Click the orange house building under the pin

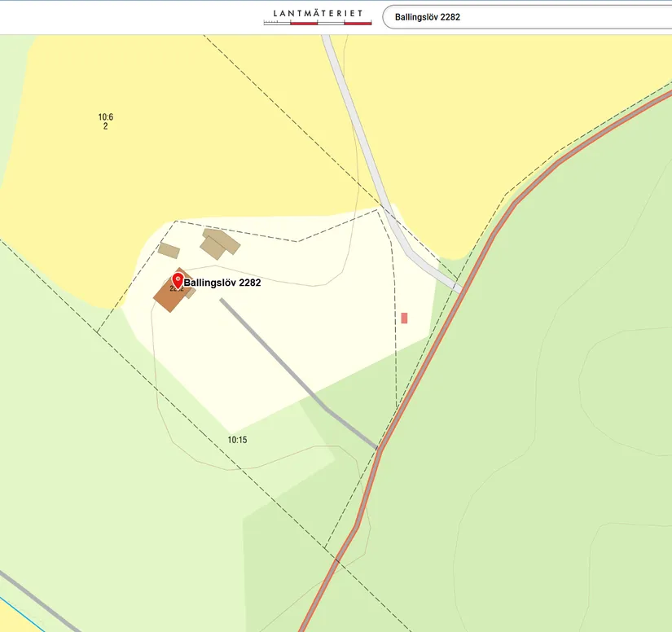coord(172,292)
